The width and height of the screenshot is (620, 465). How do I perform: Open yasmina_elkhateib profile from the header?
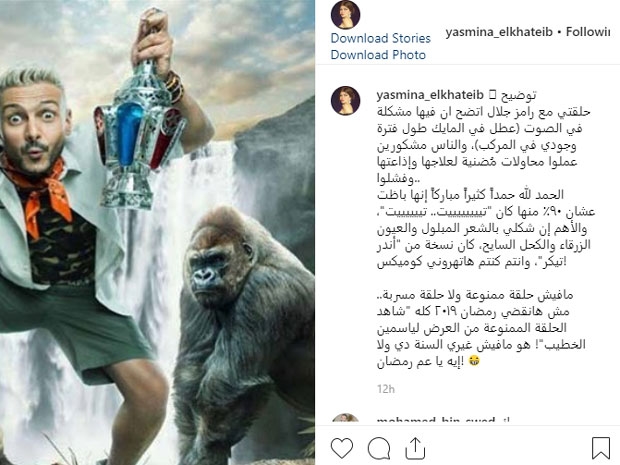pyautogui.click(x=499, y=32)
